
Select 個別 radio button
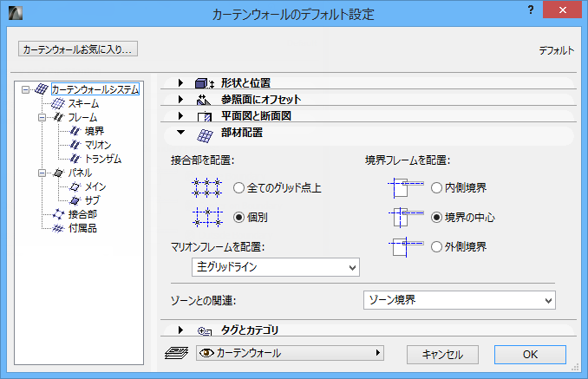click(238, 218)
